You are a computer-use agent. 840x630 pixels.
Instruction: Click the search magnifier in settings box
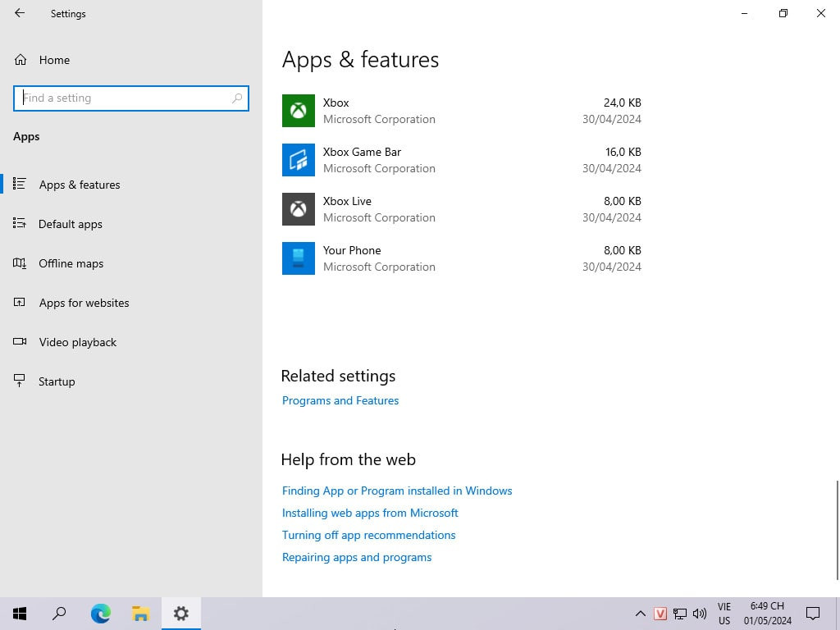pyautogui.click(x=237, y=98)
